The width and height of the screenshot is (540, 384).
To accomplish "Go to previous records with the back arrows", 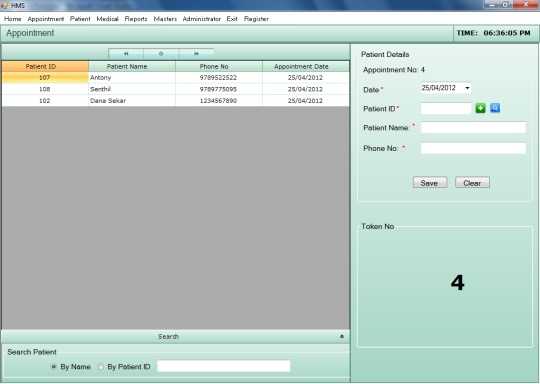I will point(126,54).
